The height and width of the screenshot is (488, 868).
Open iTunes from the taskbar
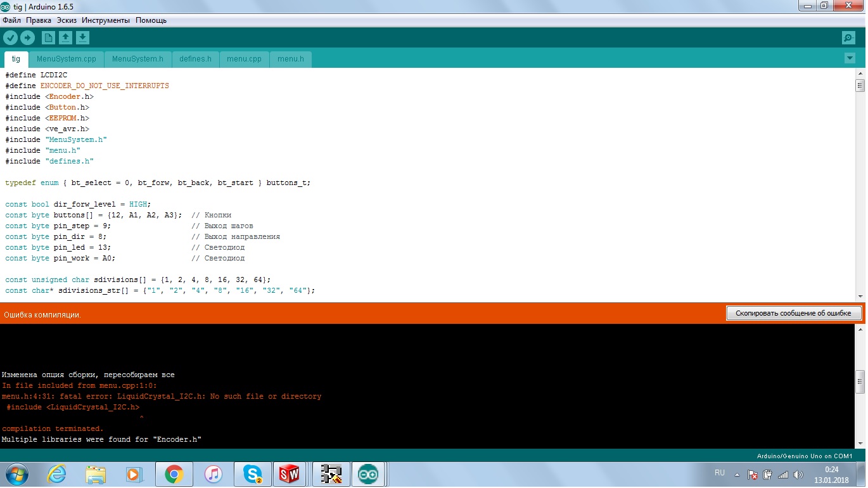pyautogui.click(x=214, y=474)
